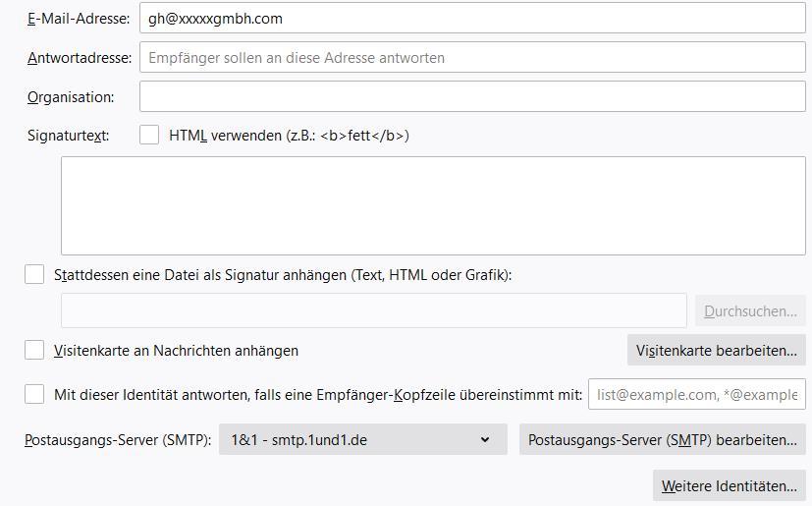
Task: Click Postausgangs-Server (SMTP) bearbeiten... button
Action: click(x=662, y=440)
